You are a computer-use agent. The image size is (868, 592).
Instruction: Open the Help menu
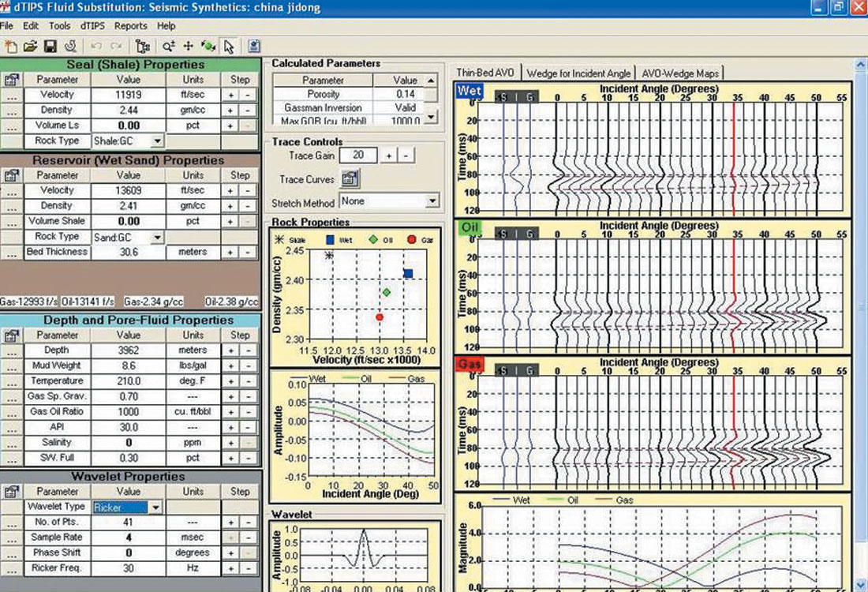(166, 26)
